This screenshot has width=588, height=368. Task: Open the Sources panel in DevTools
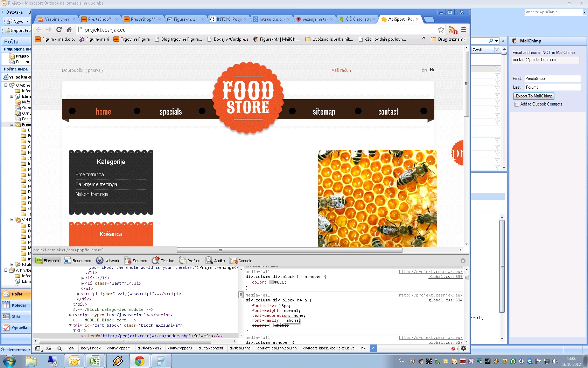[x=136, y=260]
